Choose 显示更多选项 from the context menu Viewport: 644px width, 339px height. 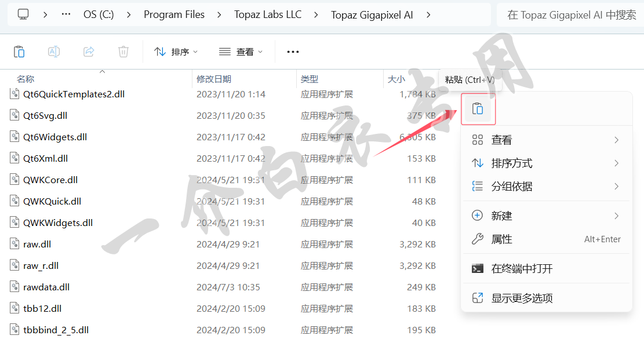[x=546, y=298]
